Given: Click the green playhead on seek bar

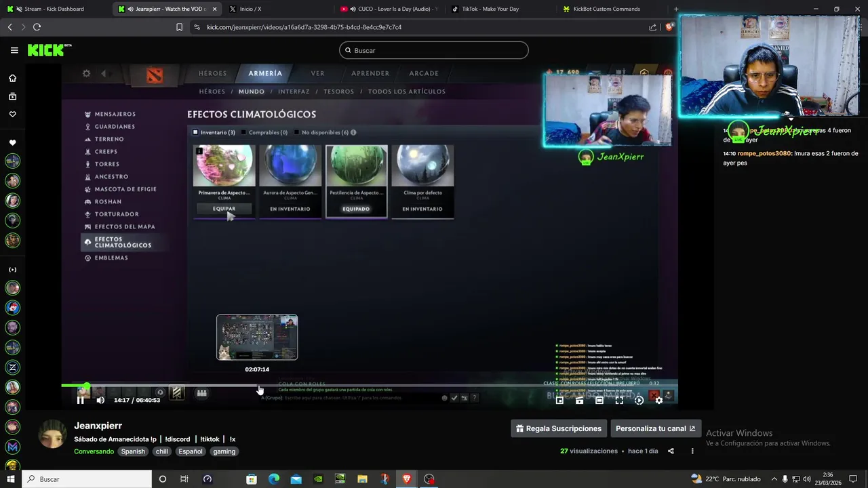Looking at the screenshot, I should coord(87,386).
